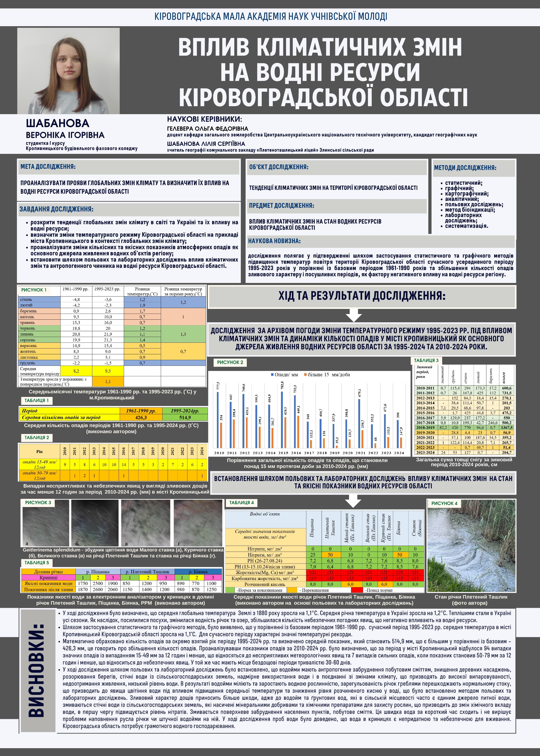Click the 'опадів 50-79 мм/ 12год' row label

coord(39,475)
